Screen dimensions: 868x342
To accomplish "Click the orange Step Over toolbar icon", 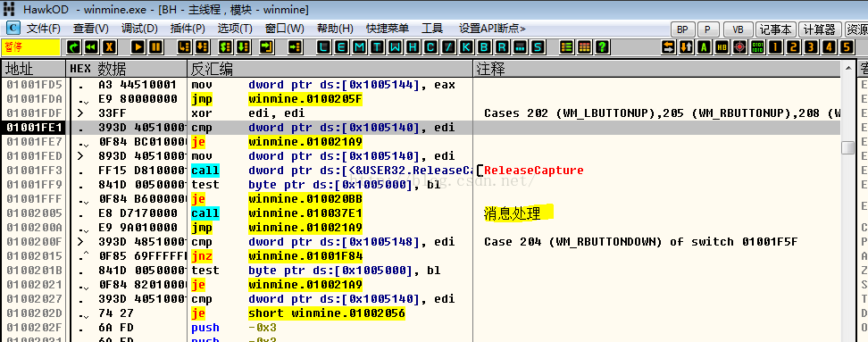I will 203,47.
